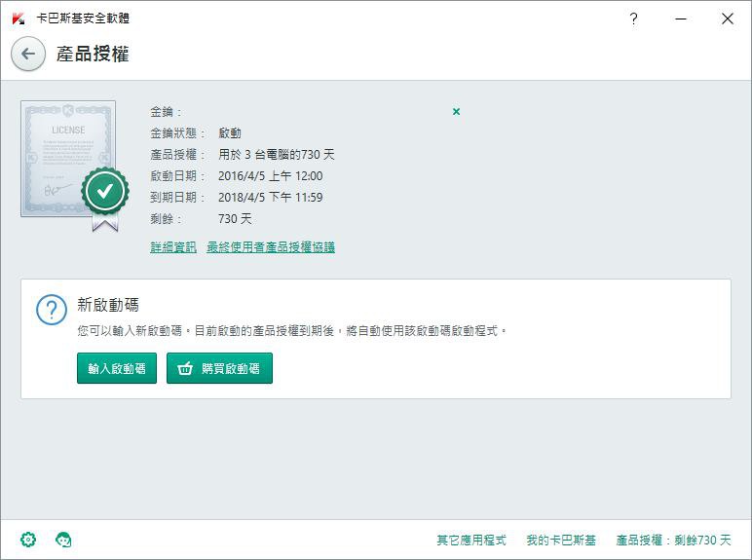The height and width of the screenshot is (560, 752).
Task: Click the 購買啟動碼 button
Action: coord(219,368)
